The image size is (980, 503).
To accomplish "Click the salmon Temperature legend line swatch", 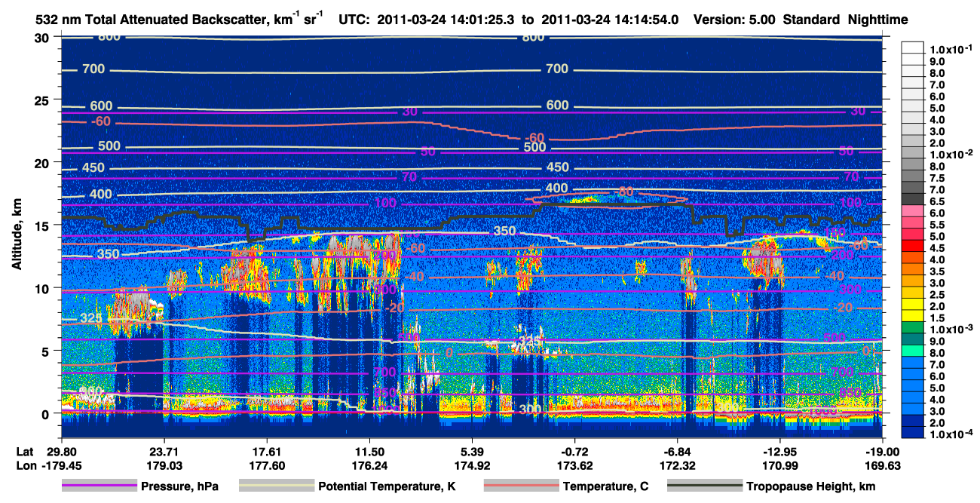I will 520,486.
